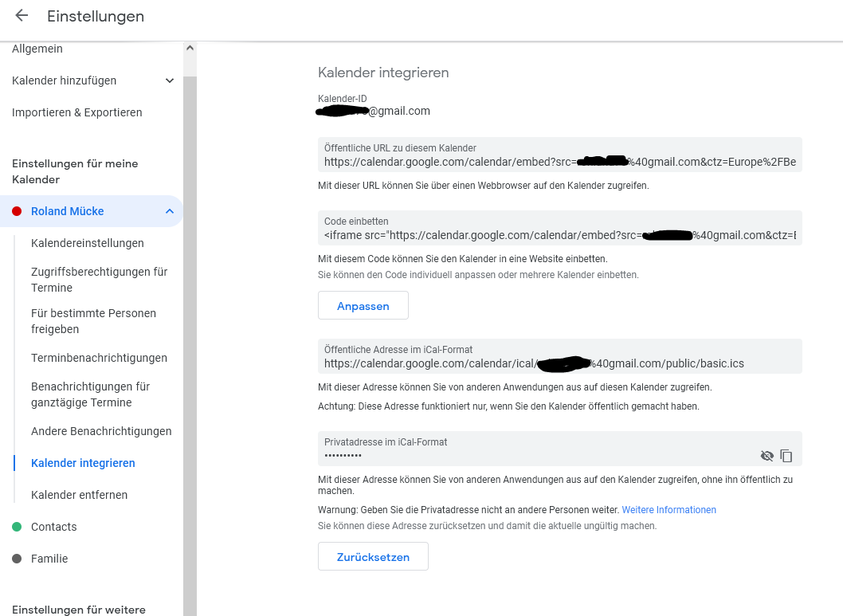
Task: Click the gray Familie calendar dot
Action: [17, 559]
